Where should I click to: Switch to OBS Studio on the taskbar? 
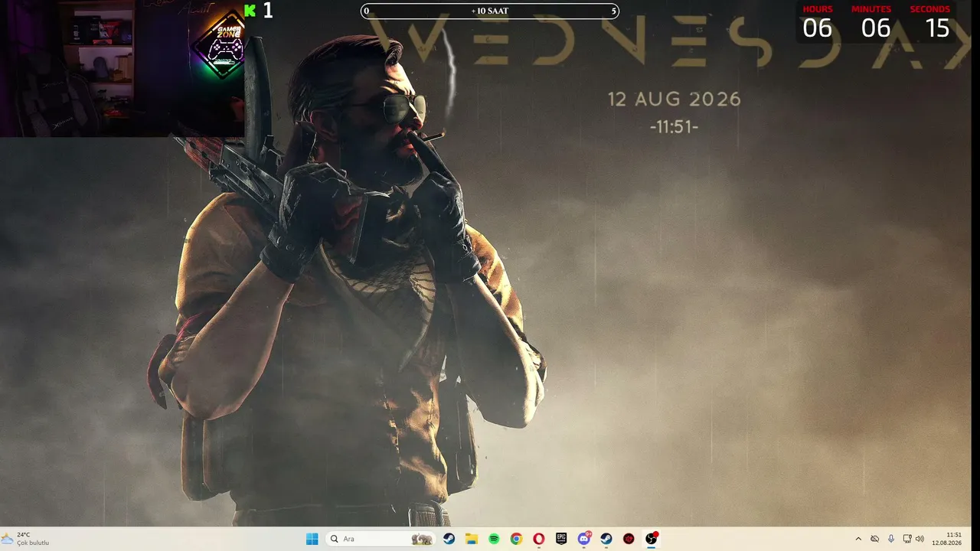tap(651, 539)
